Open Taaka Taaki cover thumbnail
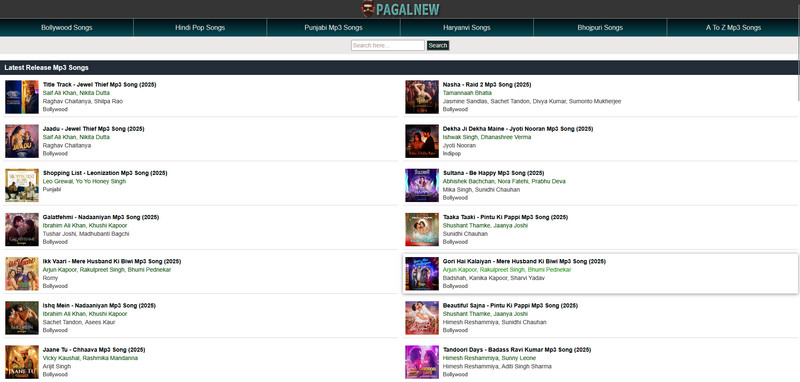800x382 pixels. (x=422, y=230)
